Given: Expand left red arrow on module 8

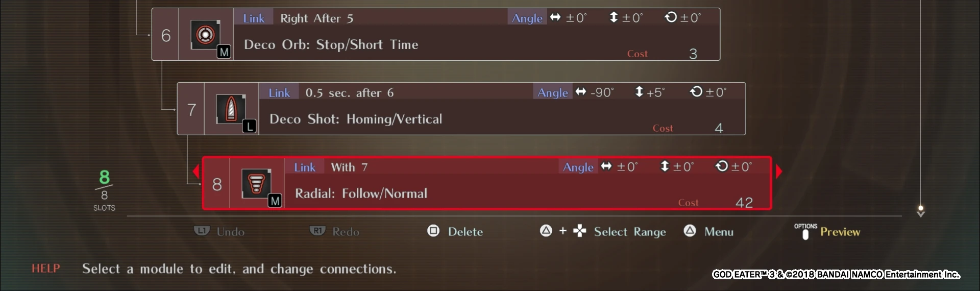Looking at the screenshot, I should [x=196, y=171].
